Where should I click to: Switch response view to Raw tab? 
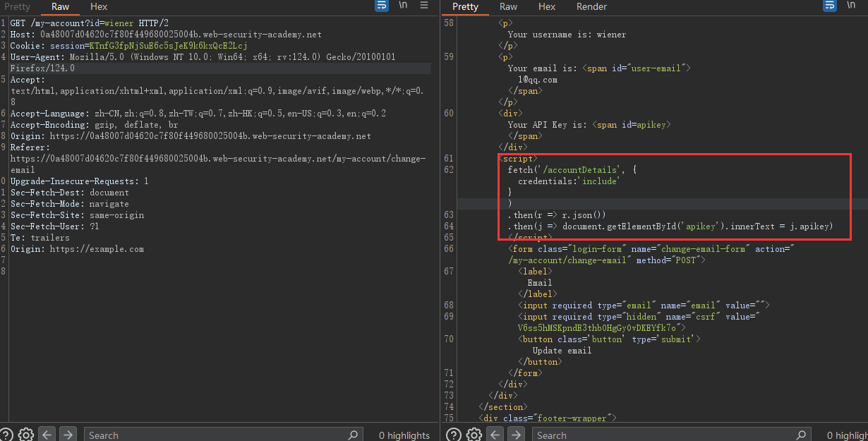(x=508, y=6)
